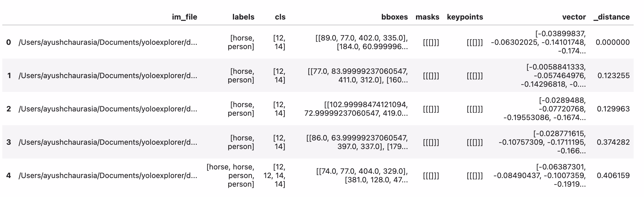This screenshot has width=644, height=197.
Task: Click the distance value 0.406159
Action: click(613, 175)
